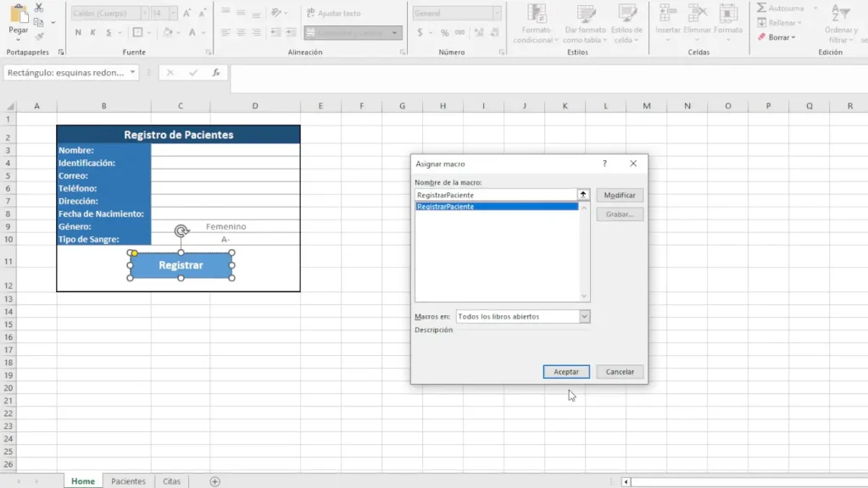Image resolution: width=868 pixels, height=488 pixels.
Task: Open Formato condicional menu
Action: [536, 24]
